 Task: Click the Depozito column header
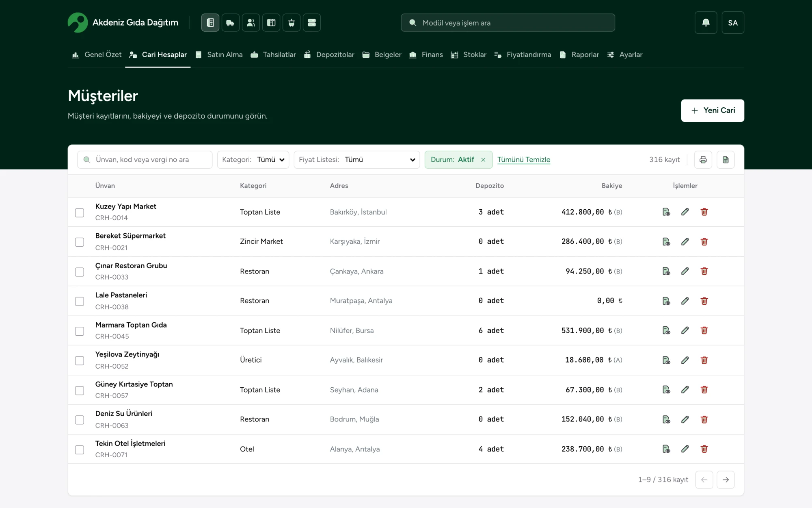point(490,186)
